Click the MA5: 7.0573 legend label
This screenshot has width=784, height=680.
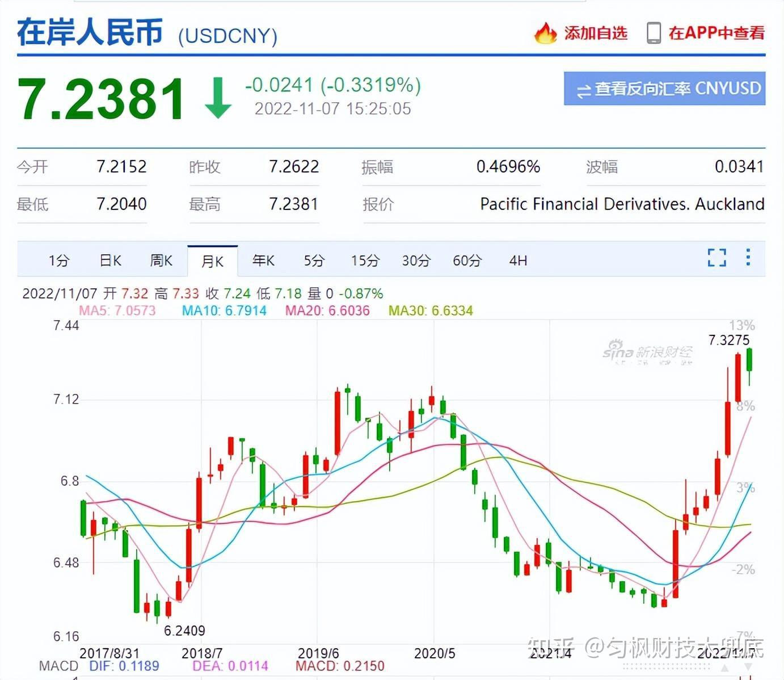click(x=117, y=310)
